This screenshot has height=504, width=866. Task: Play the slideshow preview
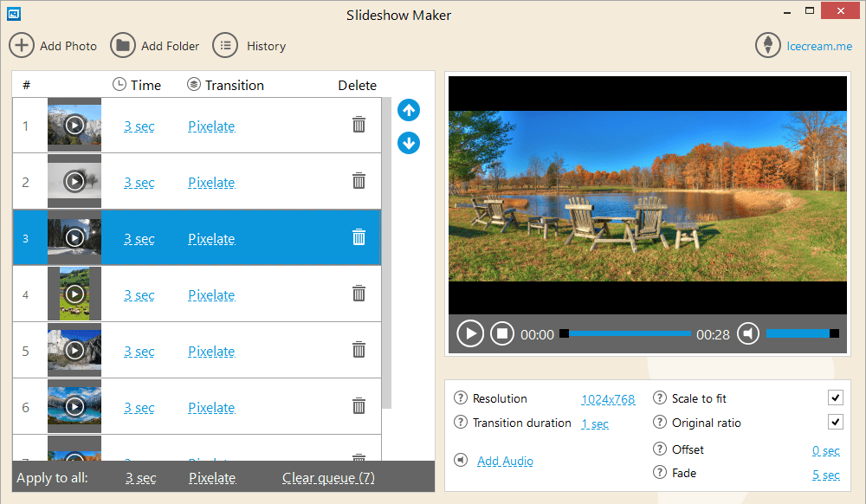[x=470, y=333]
